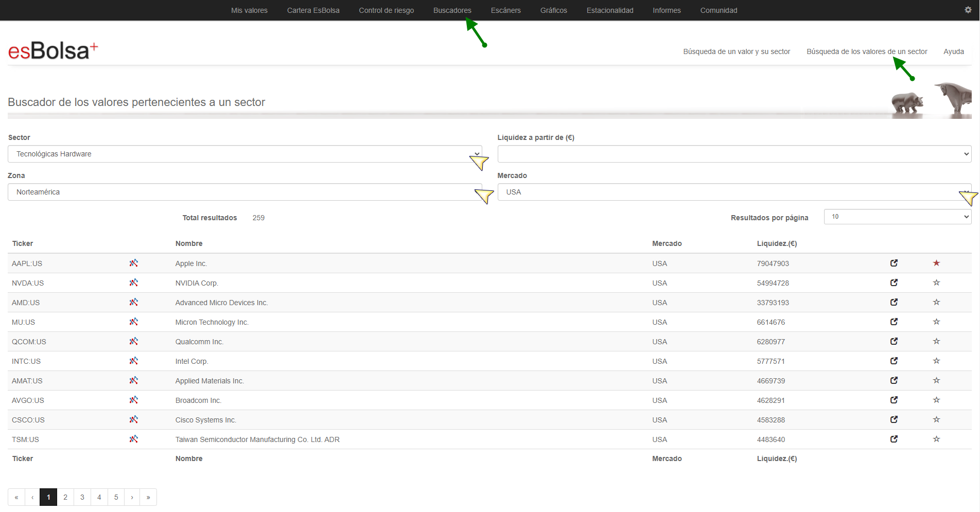The image size is (980, 512).
Task: Open the Sector dropdown showing Tecnológicas Hardware
Action: click(x=244, y=154)
